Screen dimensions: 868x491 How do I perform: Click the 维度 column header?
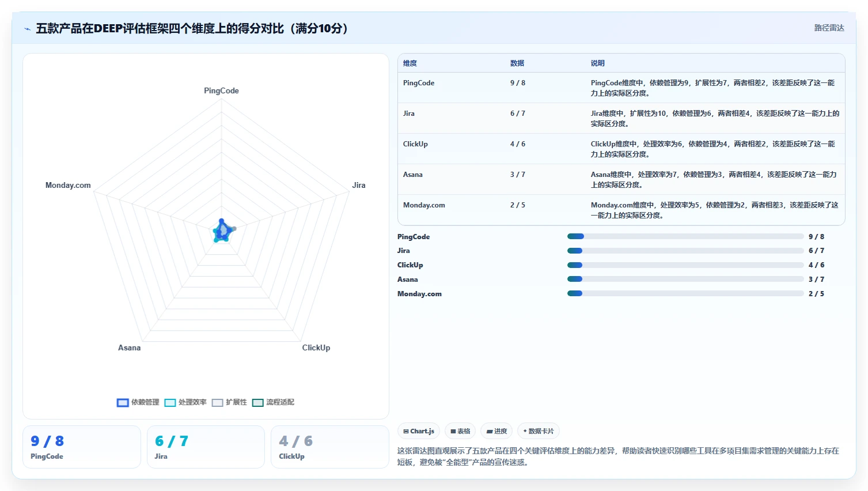click(410, 63)
